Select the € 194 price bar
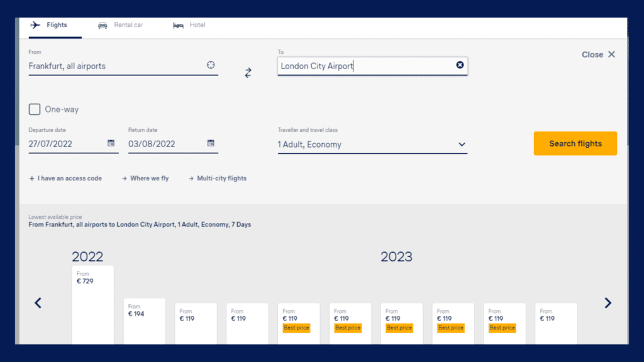The height and width of the screenshot is (362, 644). coord(144,321)
